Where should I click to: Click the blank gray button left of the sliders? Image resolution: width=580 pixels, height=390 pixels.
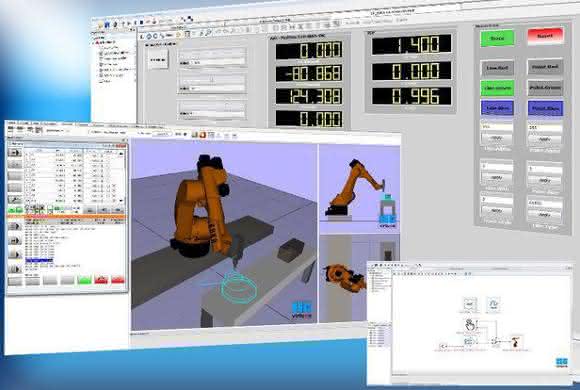(x=158, y=58)
